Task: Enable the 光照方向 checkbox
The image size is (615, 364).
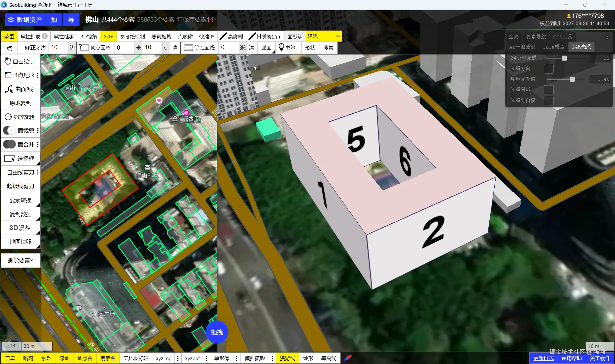Action: tap(548, 69)
